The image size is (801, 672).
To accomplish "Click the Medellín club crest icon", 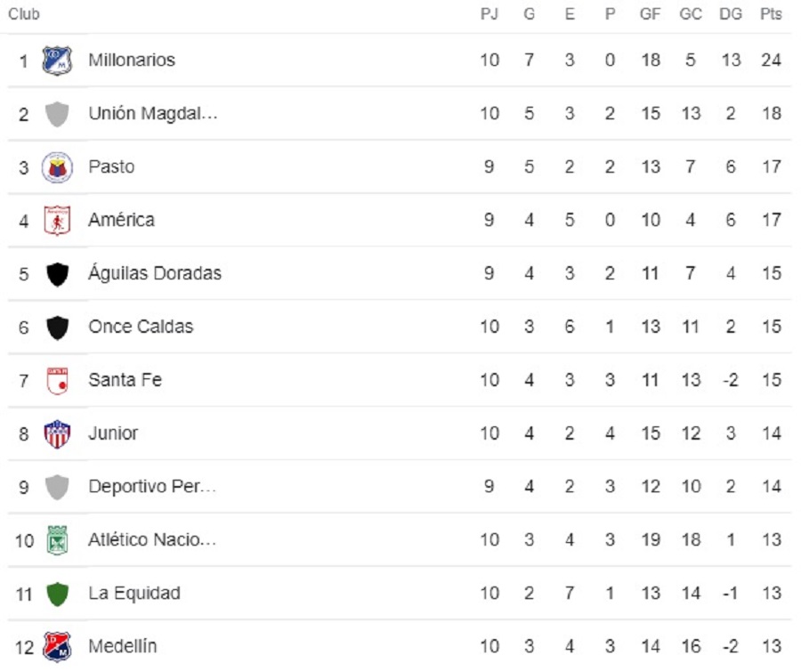I will 57,646.
